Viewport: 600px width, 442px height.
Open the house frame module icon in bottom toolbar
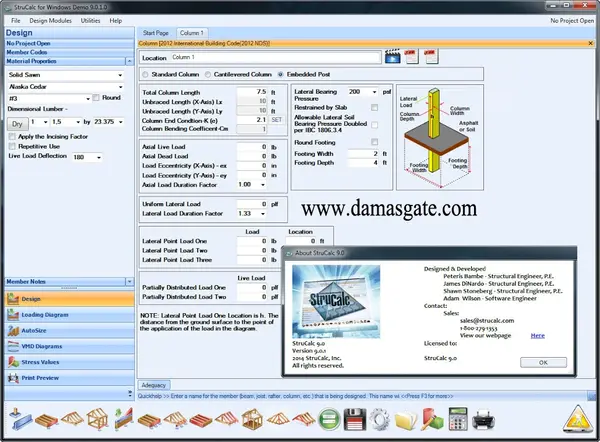pyautogui.click(x=97, y=419)
